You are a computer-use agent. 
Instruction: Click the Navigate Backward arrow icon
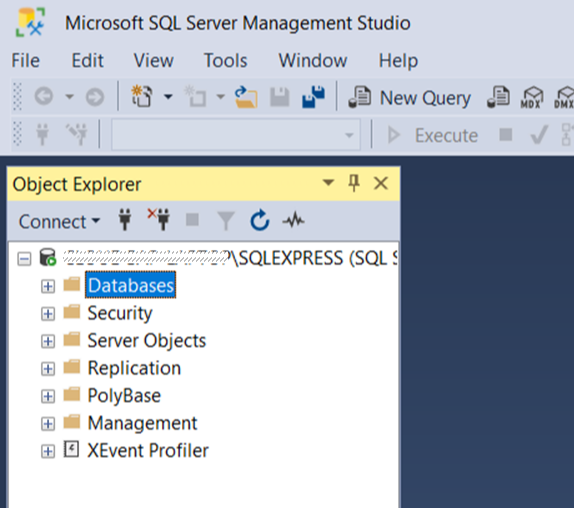(44, 97)
